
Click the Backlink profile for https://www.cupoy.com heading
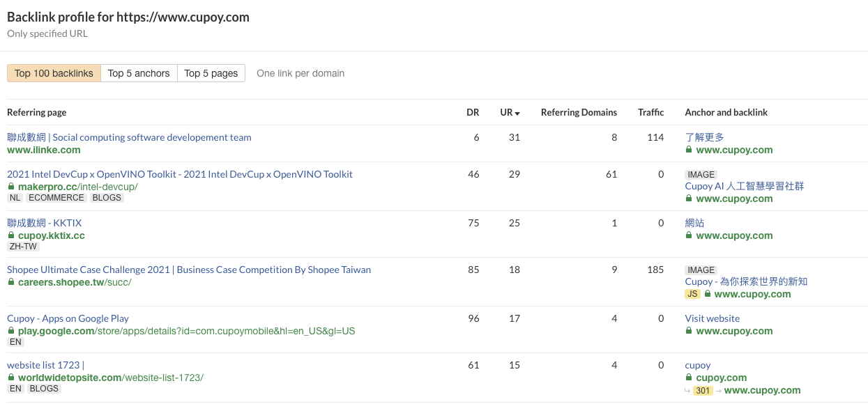pos(128,17)
